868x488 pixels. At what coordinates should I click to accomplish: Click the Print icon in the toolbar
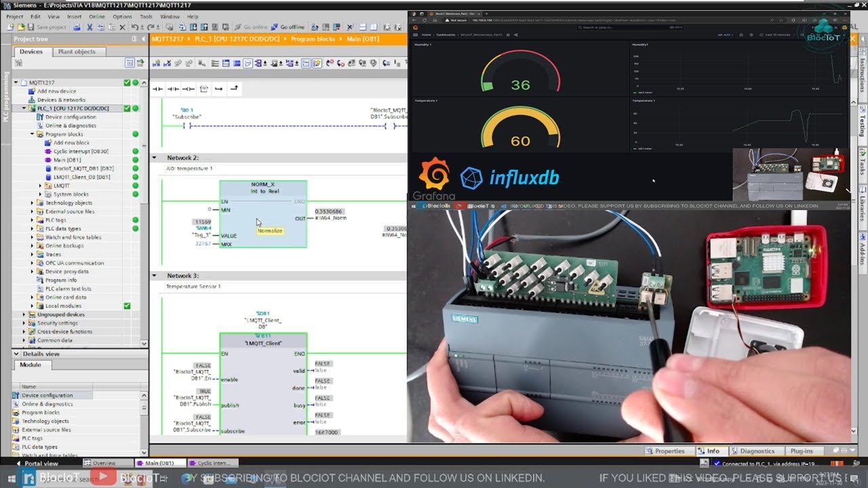click(x=77, y=27)
